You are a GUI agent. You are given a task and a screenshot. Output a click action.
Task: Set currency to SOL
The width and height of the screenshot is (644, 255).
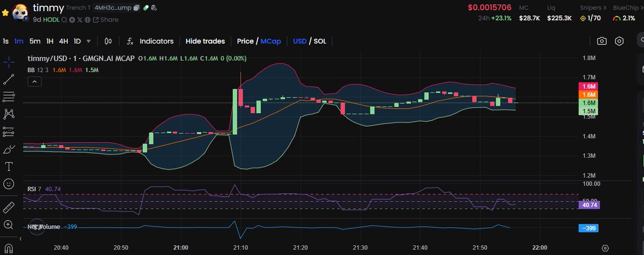coord(320,41)
